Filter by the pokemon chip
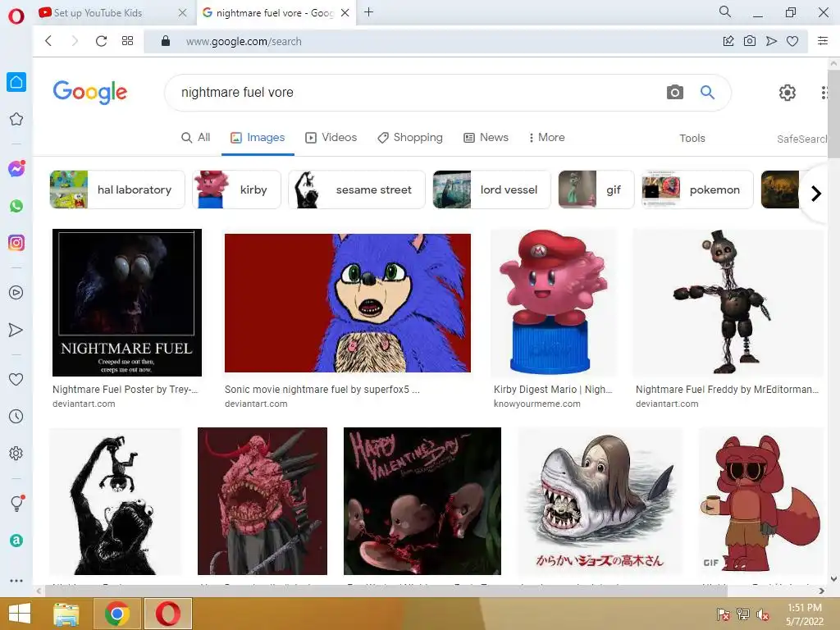Viewport: 840px width, 630px height. tap(697, 189)
